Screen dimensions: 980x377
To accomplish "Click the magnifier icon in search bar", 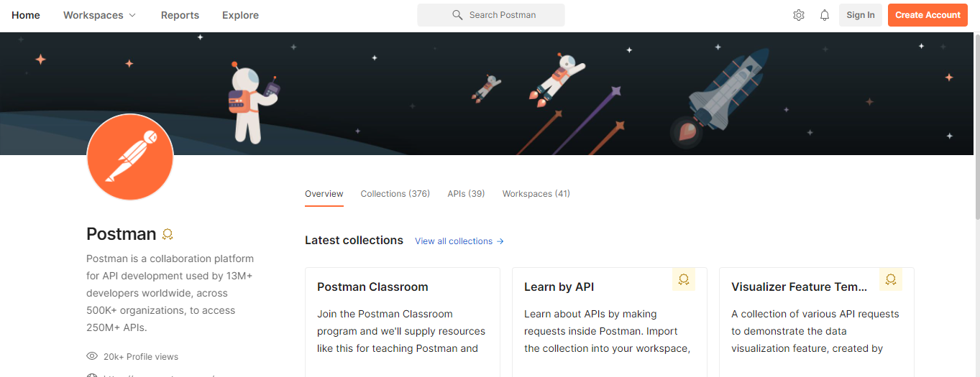I will [457, 15].
